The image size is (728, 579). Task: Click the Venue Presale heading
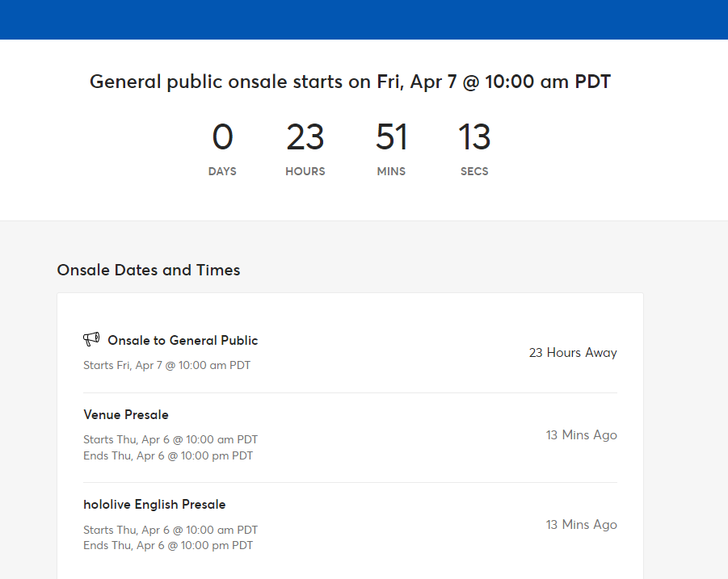tap(126, 414)
